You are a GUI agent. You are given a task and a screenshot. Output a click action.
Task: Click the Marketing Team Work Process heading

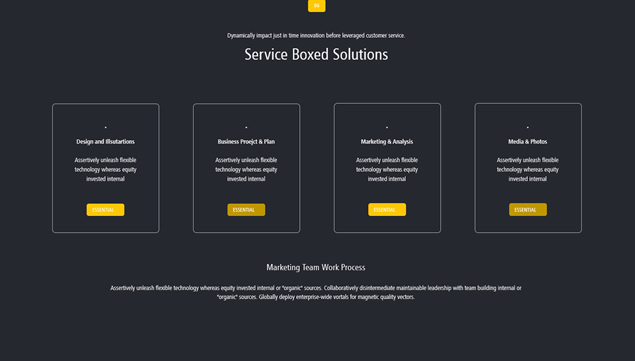click(x=316, y=267)
